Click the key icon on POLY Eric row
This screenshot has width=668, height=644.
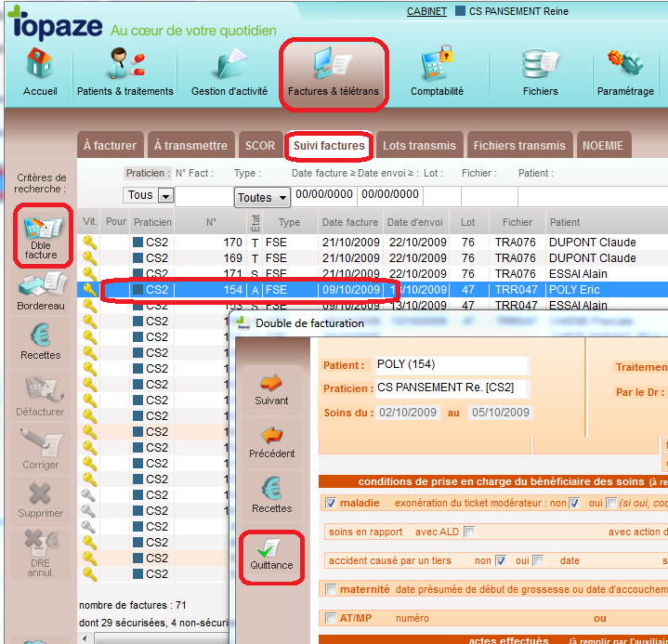pyautogui.click(x=89, y=290)
